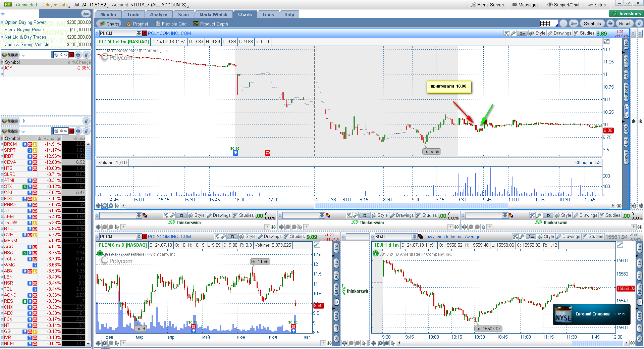Click the red earnings phone marker on the top chart
644x349 pixels.
pyautogui.click(x=267, y=153)
